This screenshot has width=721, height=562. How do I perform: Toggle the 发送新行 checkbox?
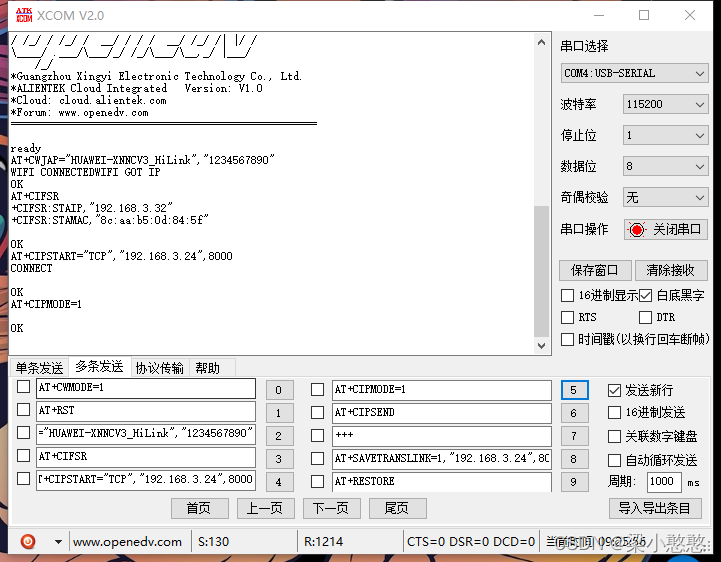click(x=615, y=390)
